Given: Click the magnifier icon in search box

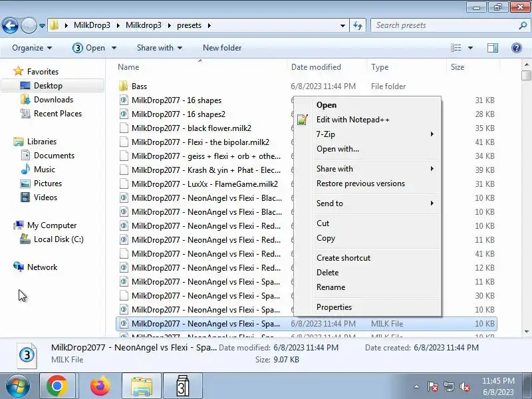Looking at the screenshot, I should coord(523,25).
